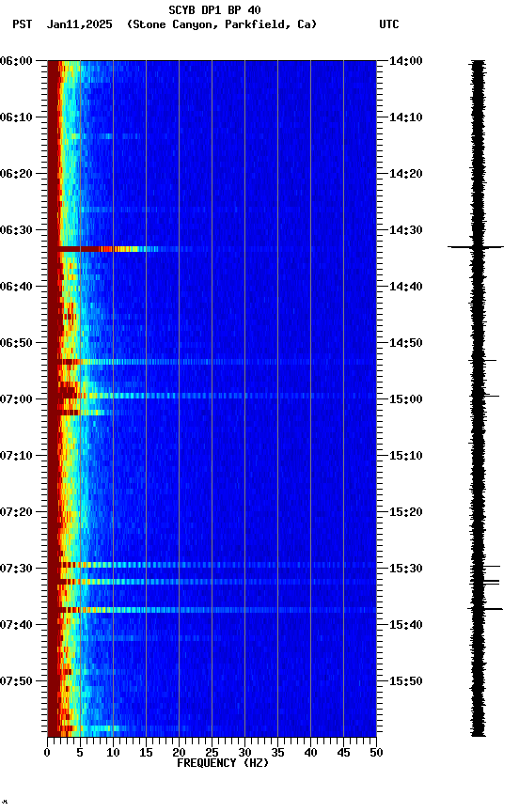
Task: Click the 06:00 PST time label
Action: point(16,61)
